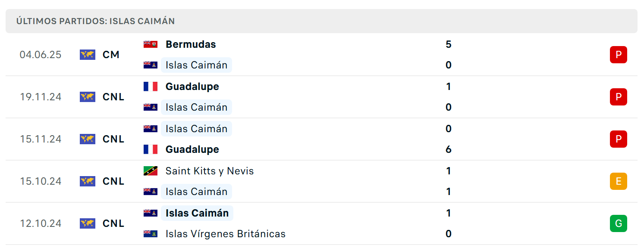Open the Bermudas team link
This screenshot has width=644, height=251.
pyautogui.click(x=191, y=44)
